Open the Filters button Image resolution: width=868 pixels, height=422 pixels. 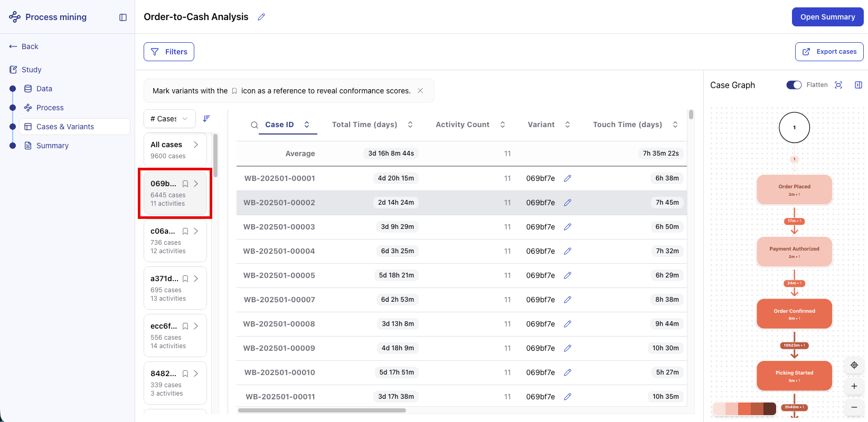[x=169, y=52]
